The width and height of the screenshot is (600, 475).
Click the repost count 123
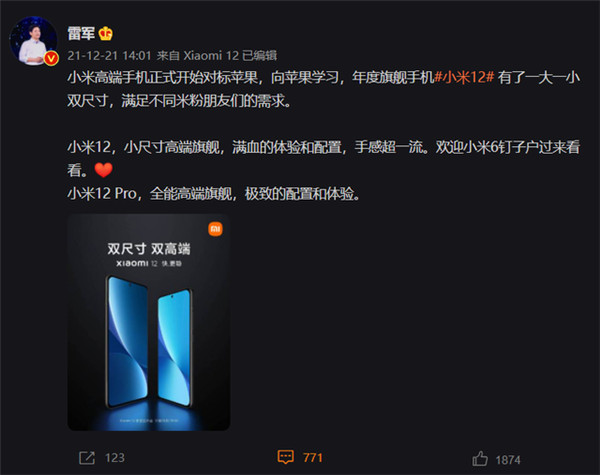115,458
